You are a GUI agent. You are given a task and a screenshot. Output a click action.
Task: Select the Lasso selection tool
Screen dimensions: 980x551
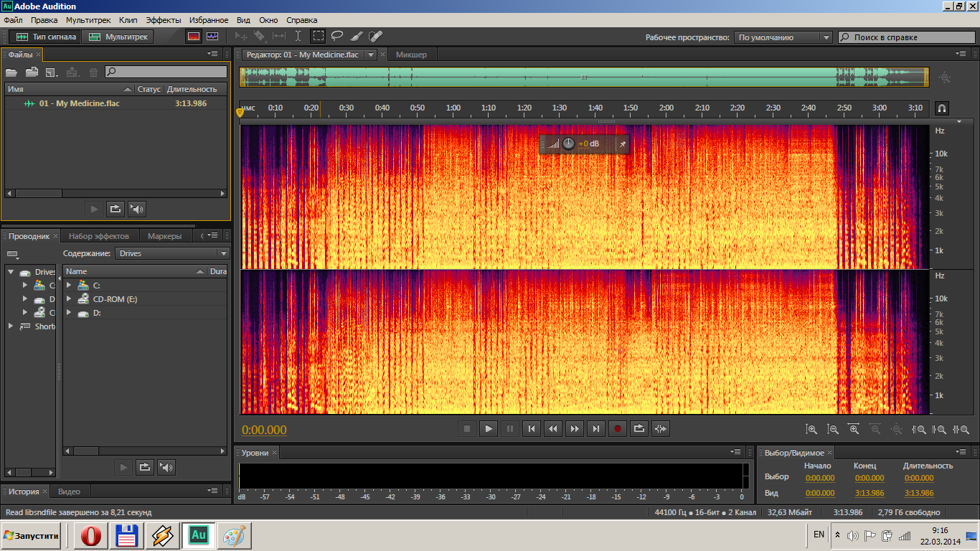336,36
